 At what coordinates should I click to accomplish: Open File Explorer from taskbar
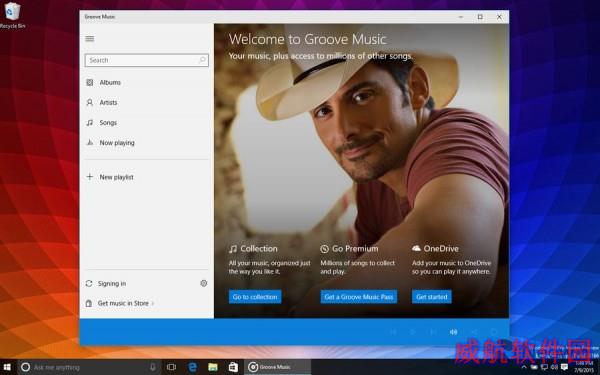[x=213, y=367]
